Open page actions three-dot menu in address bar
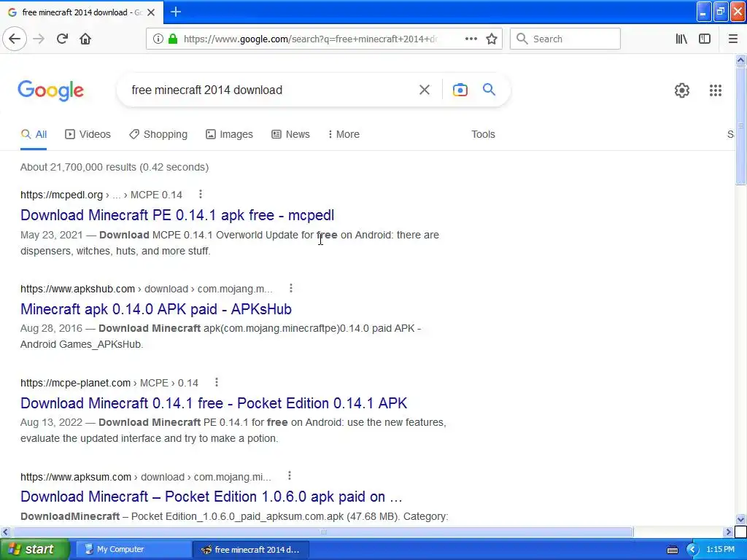 [x=471, y=39]
